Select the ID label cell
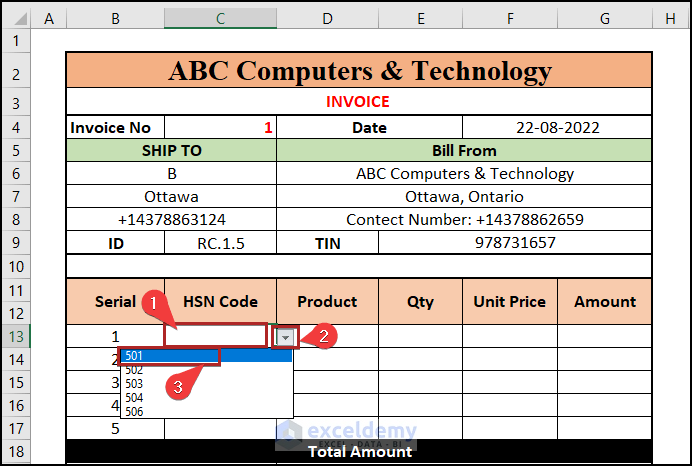 click(115, 243)
